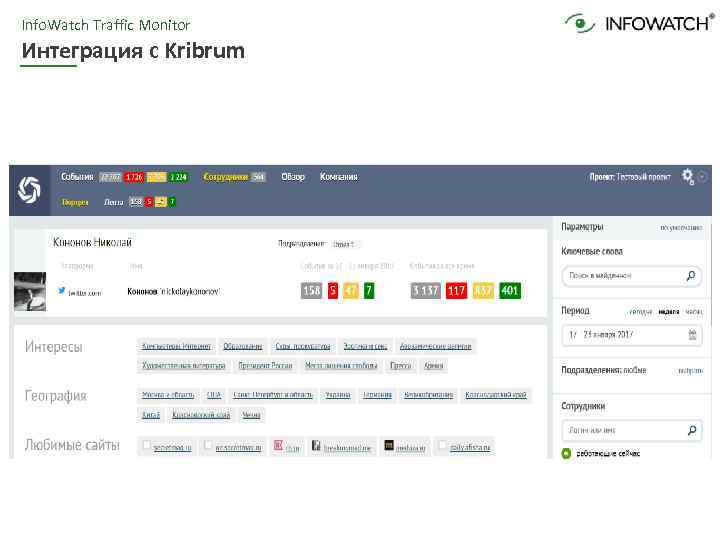Click the red 117 all-time badge
Image resolution: width=720 pixels, height=540 pixels.
click(x=456, y=290)
